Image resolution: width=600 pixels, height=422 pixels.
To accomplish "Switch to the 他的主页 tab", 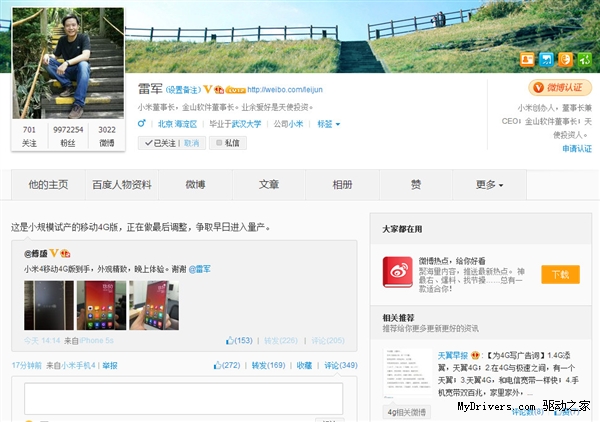I will (x=48, y=185).
